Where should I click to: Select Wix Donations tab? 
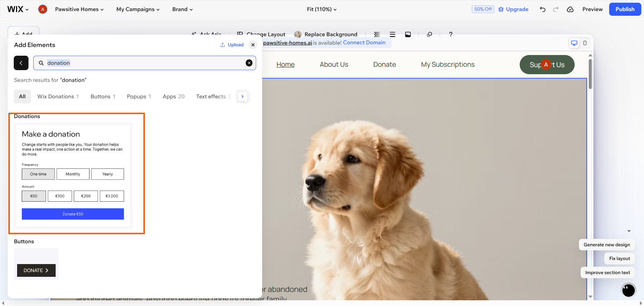(58, 96)
